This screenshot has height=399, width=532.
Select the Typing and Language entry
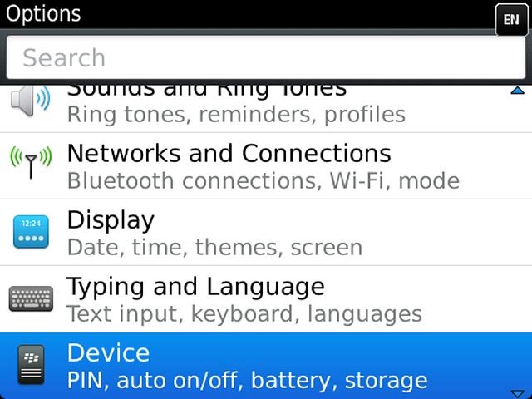click(266, 299)
